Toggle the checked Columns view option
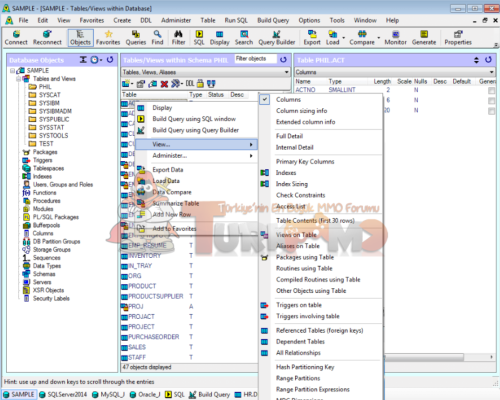This screenshot has height=400, width=500. coord(320,99)
